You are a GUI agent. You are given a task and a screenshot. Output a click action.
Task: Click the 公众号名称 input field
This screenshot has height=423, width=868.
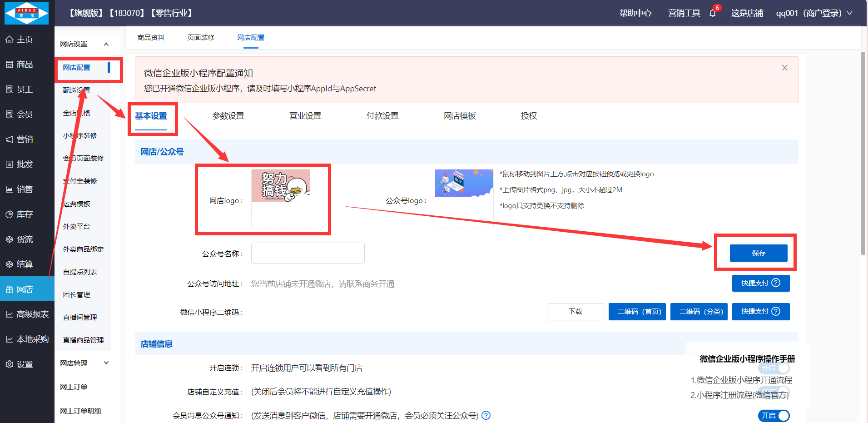[x=308, y=253]
